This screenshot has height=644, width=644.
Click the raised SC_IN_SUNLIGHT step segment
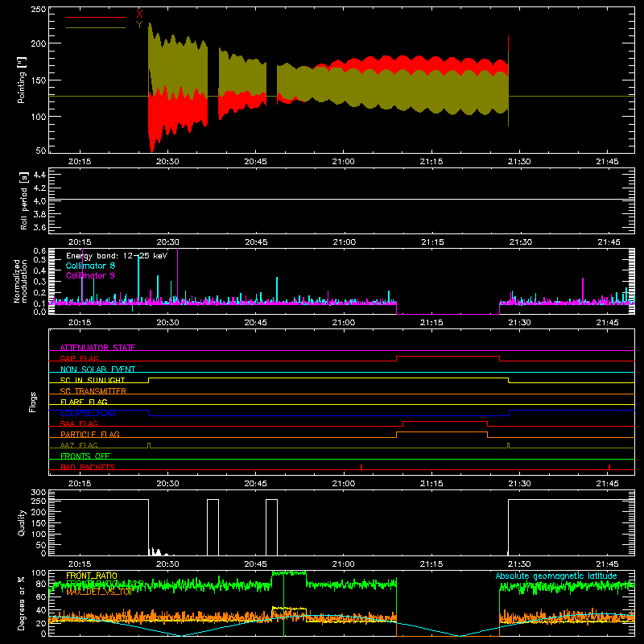[x=328, y=378]
